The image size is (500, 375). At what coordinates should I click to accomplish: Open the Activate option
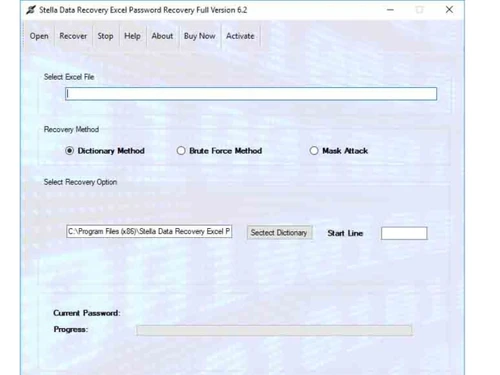point(240,36)
